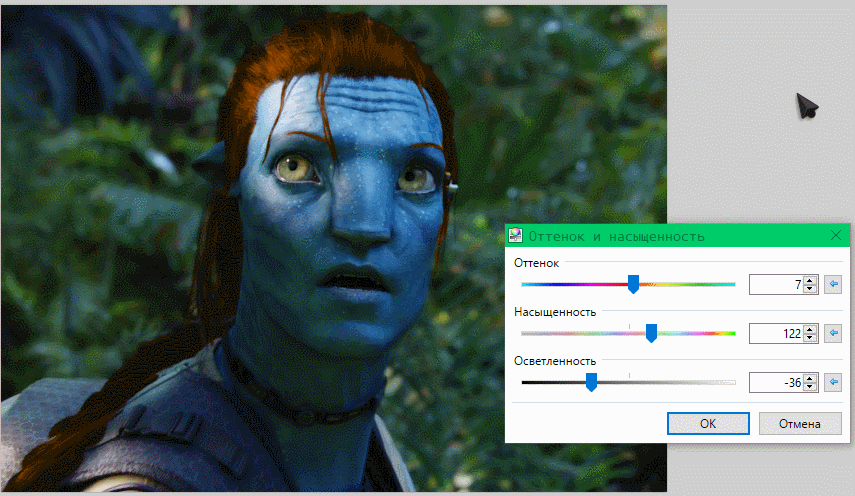Increase Осветленность value with up spinner
Viewport: 855px width, 496px height.
[x=811, y=378]
